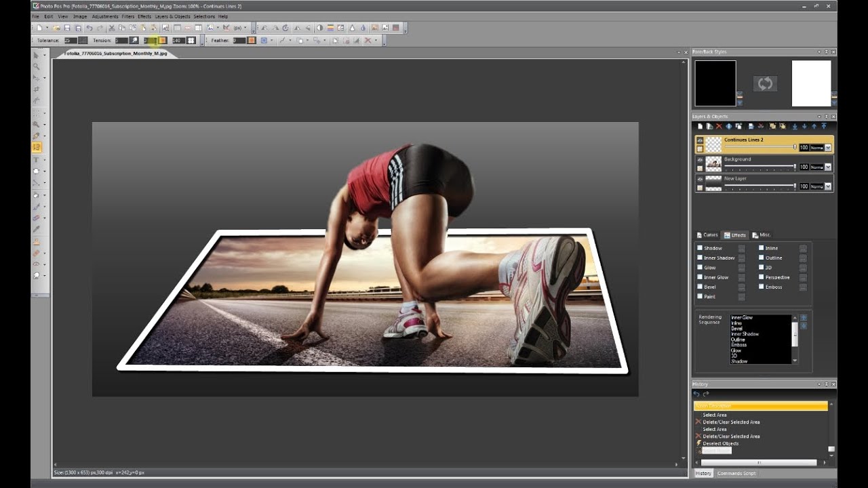Open blend mode dropdown for Continues Lines 2

(x=828, y=148)
